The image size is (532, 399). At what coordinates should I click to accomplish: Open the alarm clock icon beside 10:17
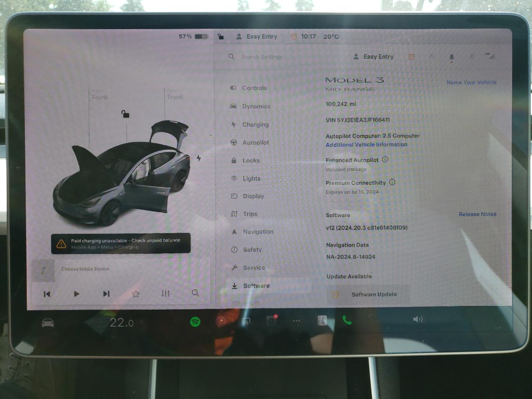(x=293, y=37)
